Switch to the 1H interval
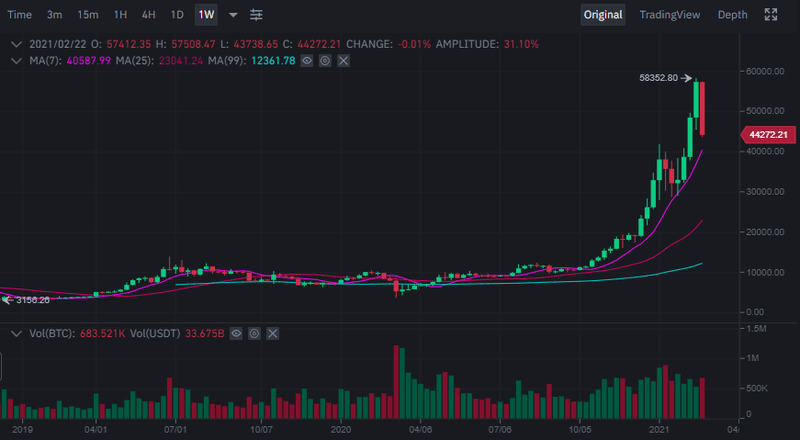The image size is (800, 440). [120, 15]
